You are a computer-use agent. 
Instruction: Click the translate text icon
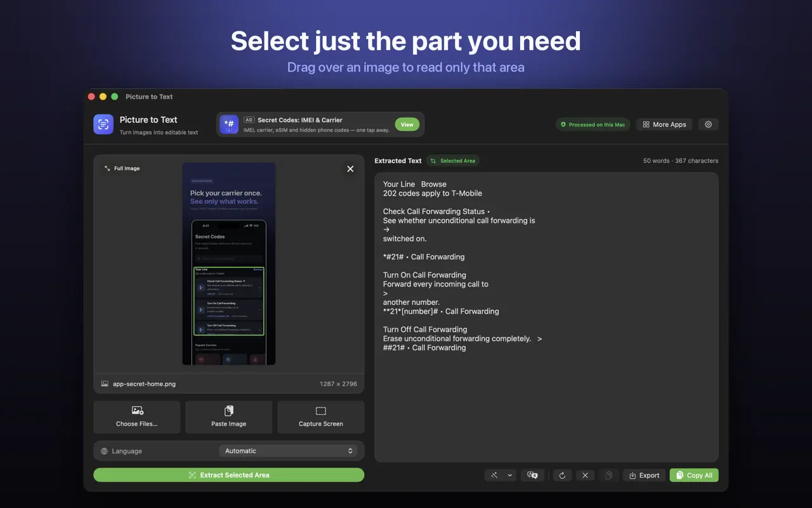[533, 475]
